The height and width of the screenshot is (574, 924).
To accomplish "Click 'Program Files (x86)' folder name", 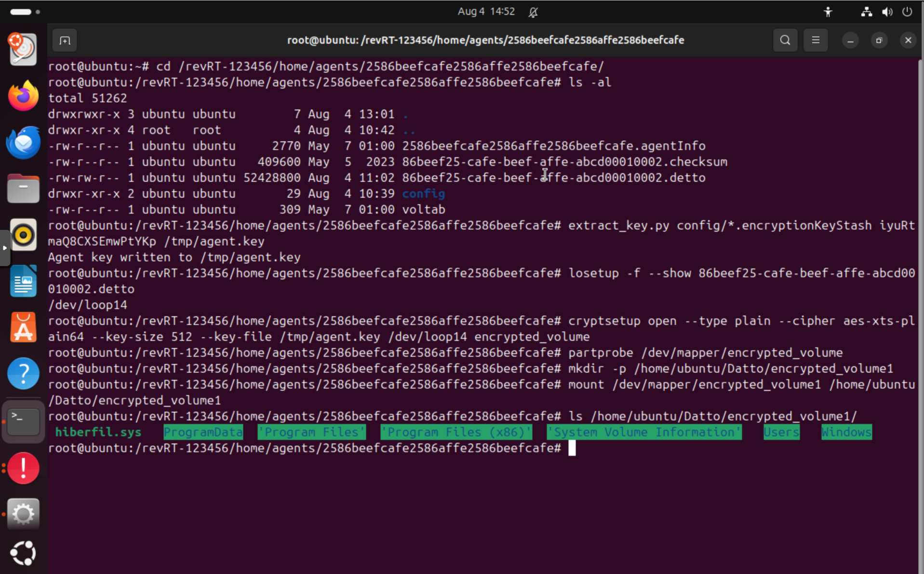I will [456, 432].
